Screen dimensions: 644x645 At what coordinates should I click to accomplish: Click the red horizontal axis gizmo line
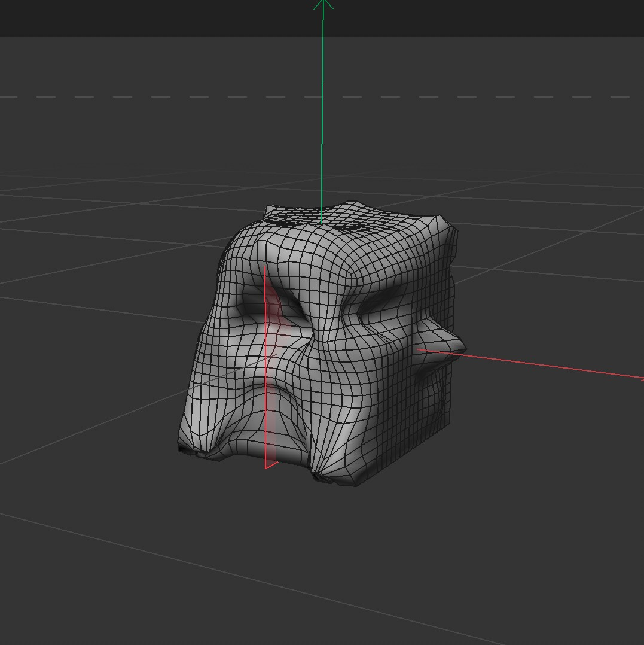click(x=538, y=364)
